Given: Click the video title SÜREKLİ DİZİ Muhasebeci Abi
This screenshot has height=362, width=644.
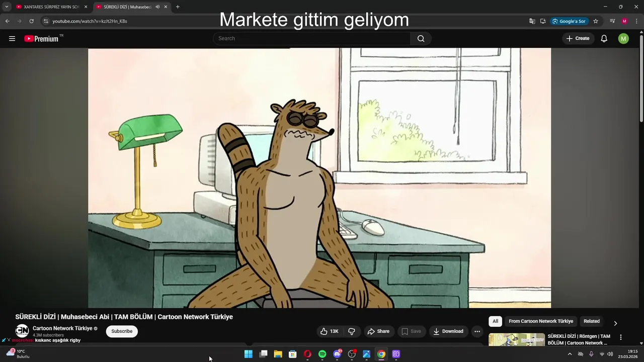Looking at the screenshot, I should (x=124, y=317).
